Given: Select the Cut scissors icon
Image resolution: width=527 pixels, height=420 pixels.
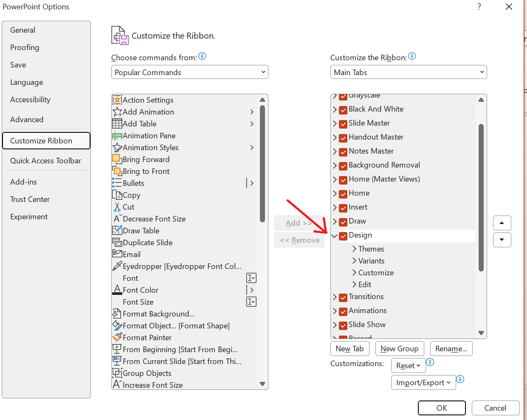Looking at the screenshot, I should point(117,207).
